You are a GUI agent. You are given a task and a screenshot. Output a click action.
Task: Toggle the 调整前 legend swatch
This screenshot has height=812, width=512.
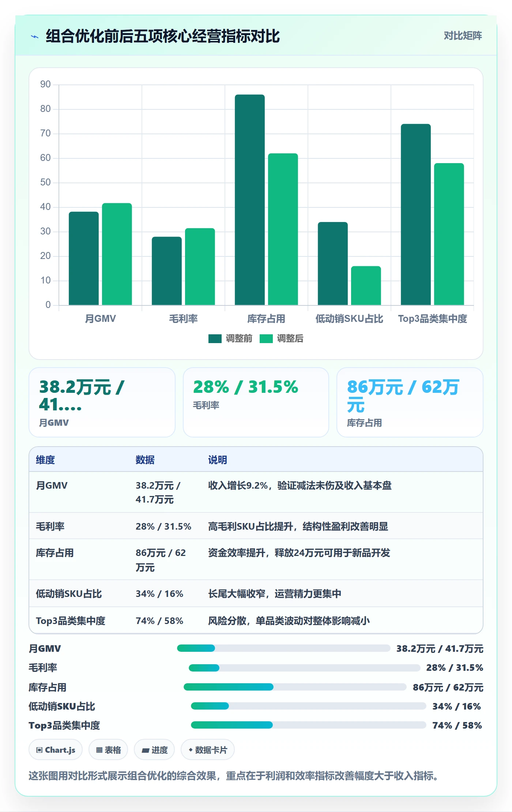point(215,339)
